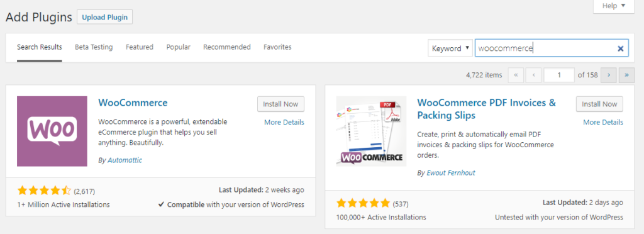
Task: Click the PDF Invoices five-star rating
Action: pyautogui.click(x=363, y=203)
